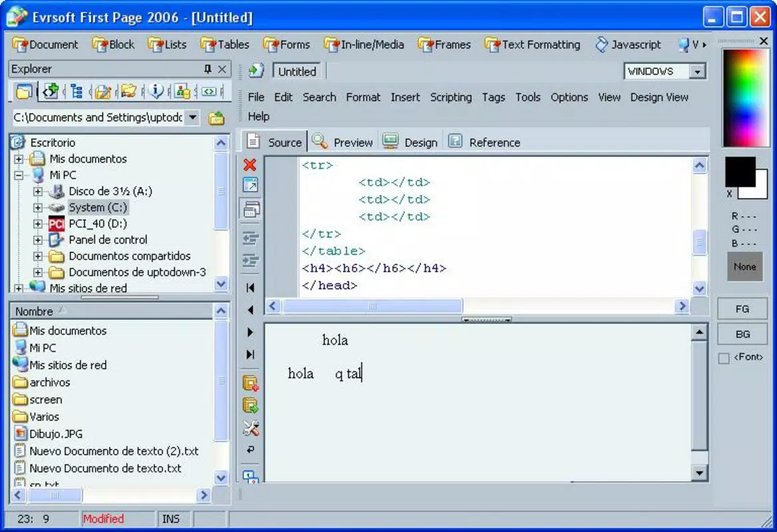777x532 pixels.
Task: Collapse the Mi PC tree node
Action: coord(19,176)
